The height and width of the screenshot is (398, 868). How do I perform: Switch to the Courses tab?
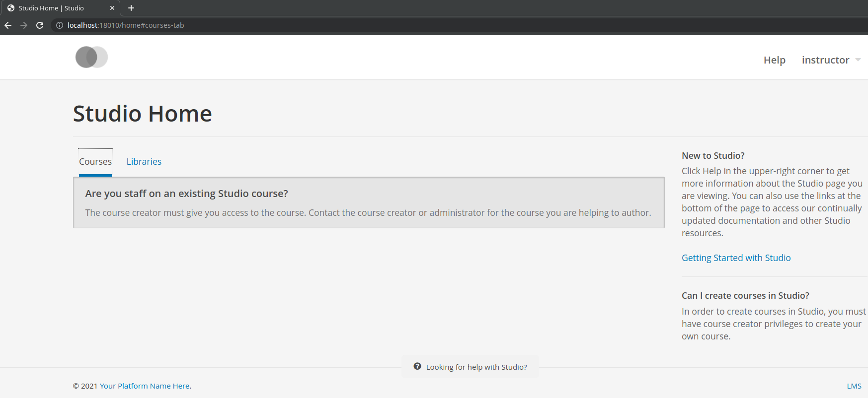pyautogui.click(x=95, y=162)
